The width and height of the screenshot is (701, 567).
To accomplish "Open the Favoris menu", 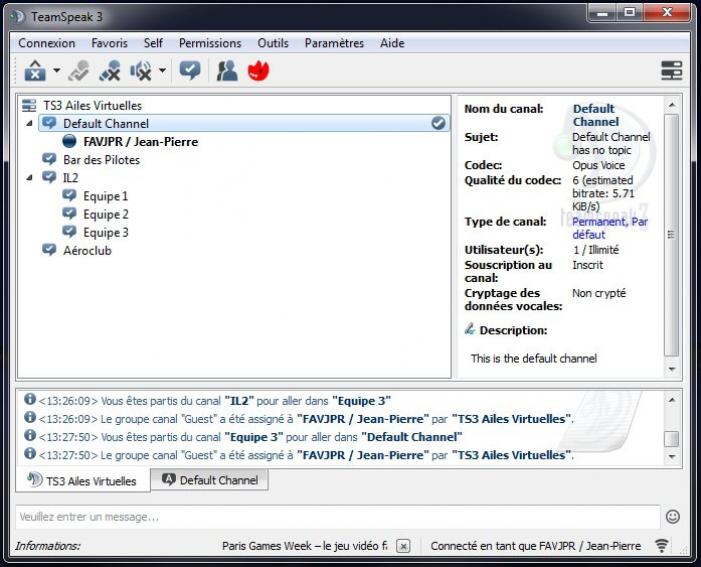I will [110, 43].
